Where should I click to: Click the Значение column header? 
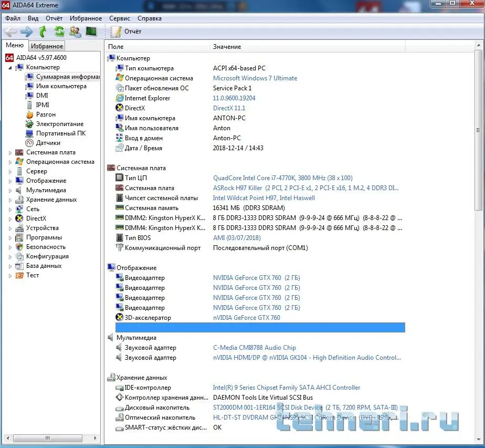tap(227, 47)
